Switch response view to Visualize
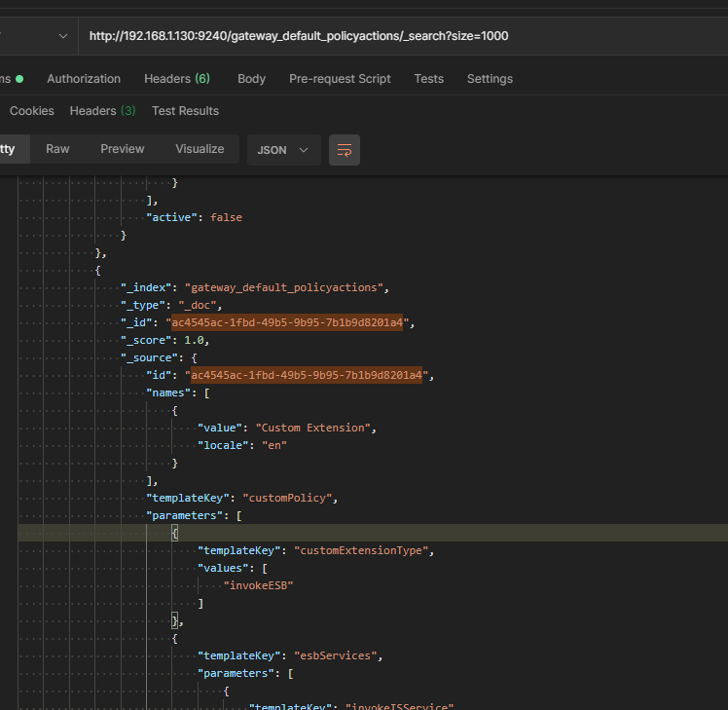This screenshot has height=710, width=728. coord(200,149)
